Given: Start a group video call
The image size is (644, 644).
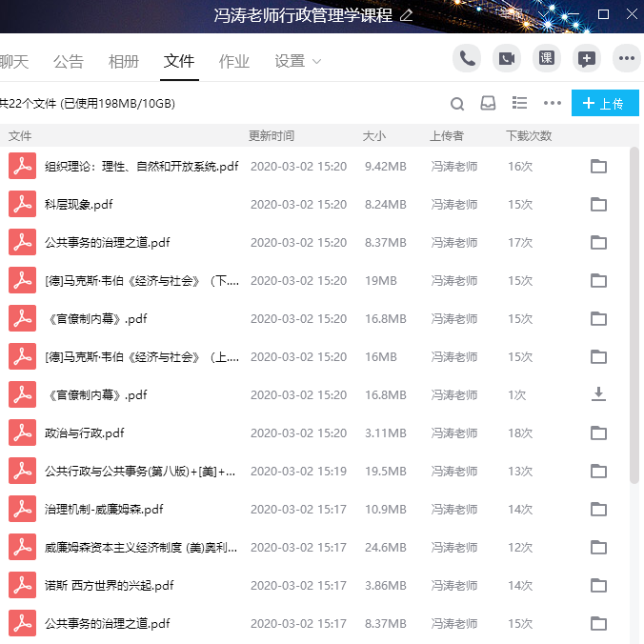Looking at the screenshot, I should pos(507,58).
